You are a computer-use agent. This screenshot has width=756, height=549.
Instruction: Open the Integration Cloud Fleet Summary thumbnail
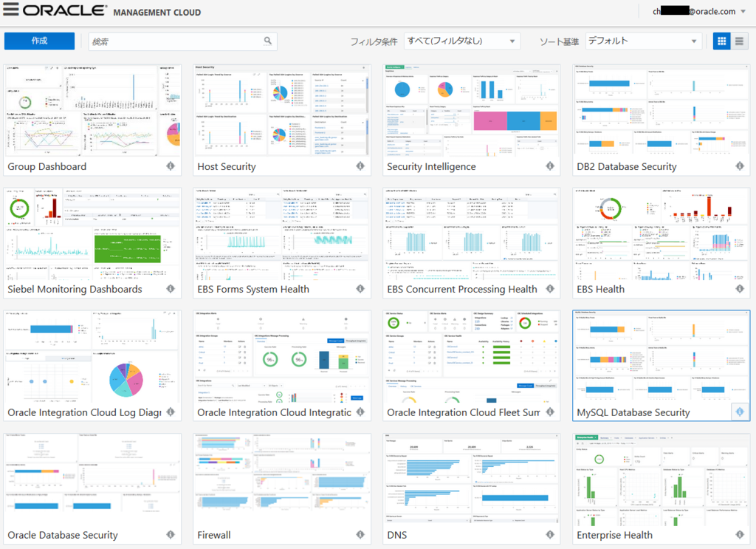[472, 356]
